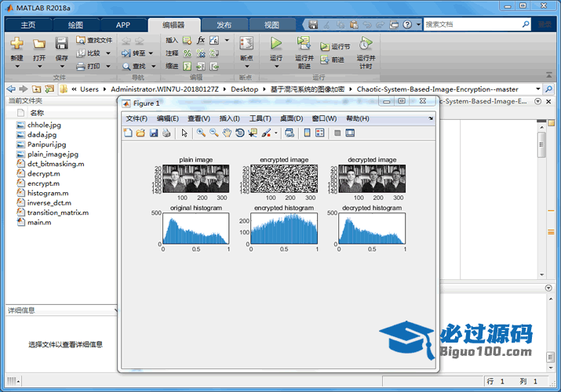This screenshot has height=392, width=561.
Task: Click hide plot tools icon
Action: (x=337, y=133)
